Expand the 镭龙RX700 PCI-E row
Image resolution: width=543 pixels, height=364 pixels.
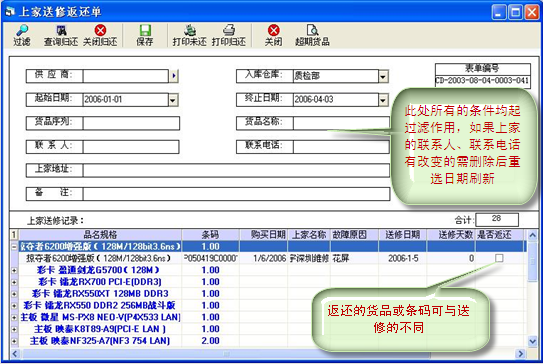(14, 282)
